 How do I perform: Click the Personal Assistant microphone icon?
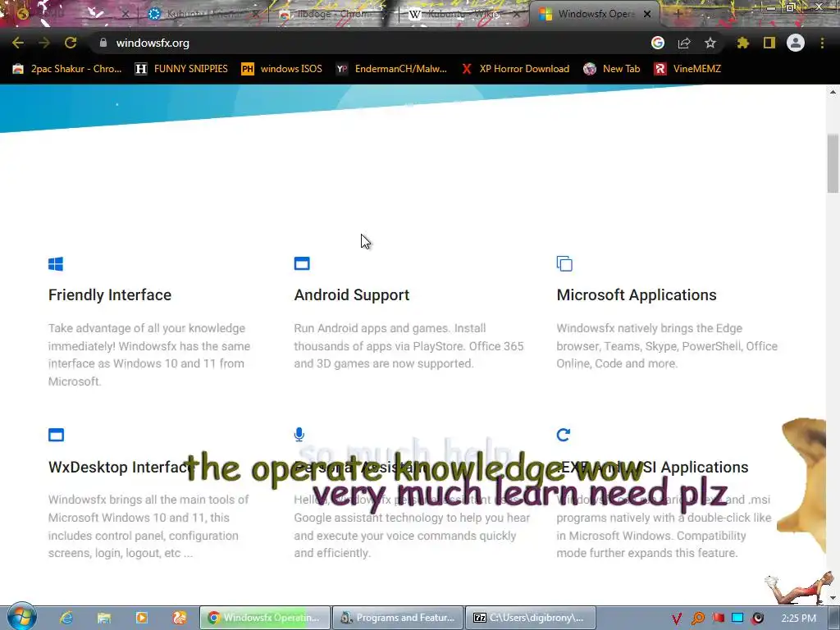coord(299,435)
